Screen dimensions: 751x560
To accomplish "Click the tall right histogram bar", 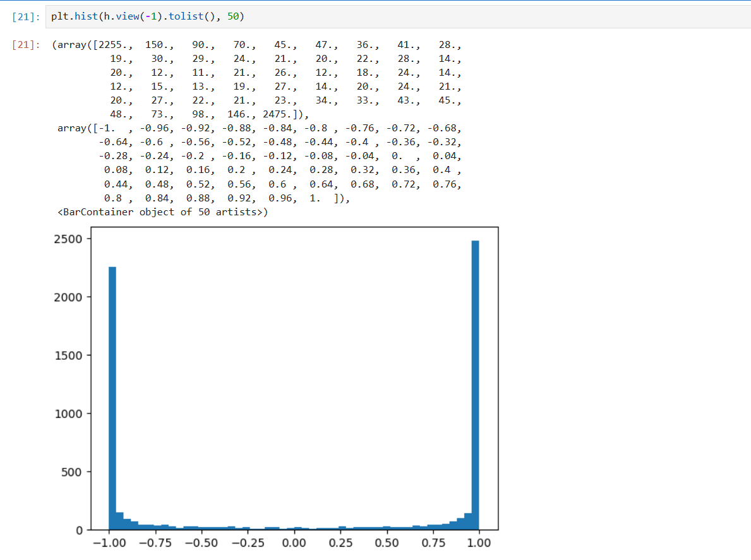I will coord(475,385).
